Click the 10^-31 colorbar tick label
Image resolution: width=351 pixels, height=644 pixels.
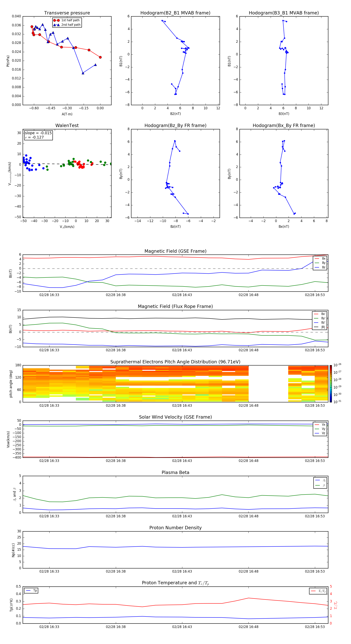coord(337,402)
